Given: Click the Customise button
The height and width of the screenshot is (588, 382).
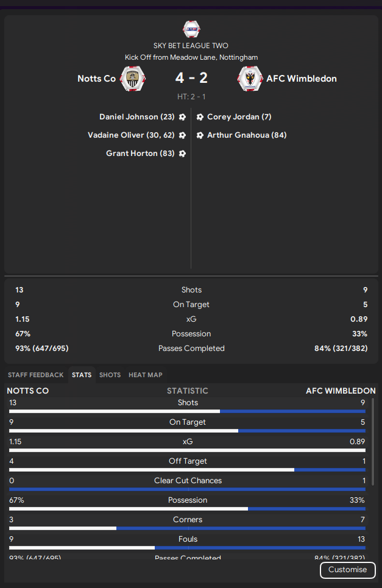Looking at the screenshot, I should tap(347, 570).
